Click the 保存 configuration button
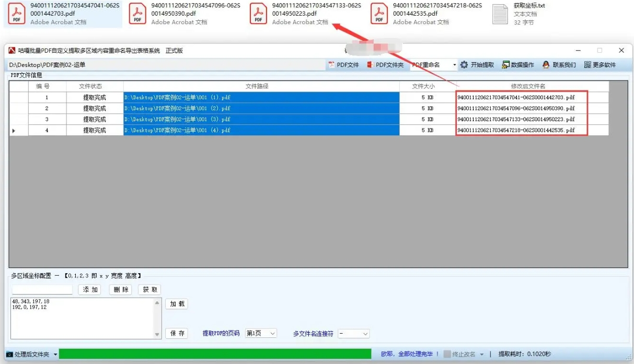This screenshot has width=634, height=364. [x=177, y=333]
